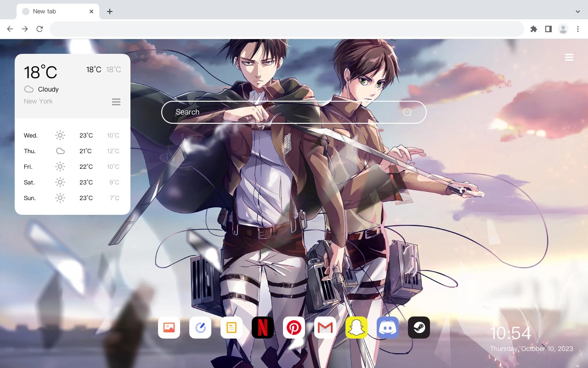Open the Gmail shortcut
Viewport: 588px width, 368px height.
[325, 328]
